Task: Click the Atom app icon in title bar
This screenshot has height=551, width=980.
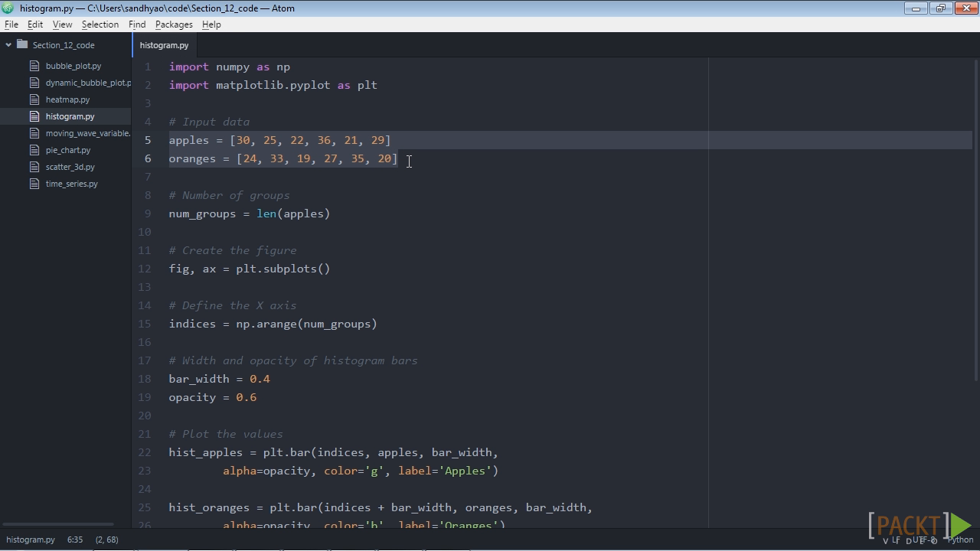Action: click(8, 8)
